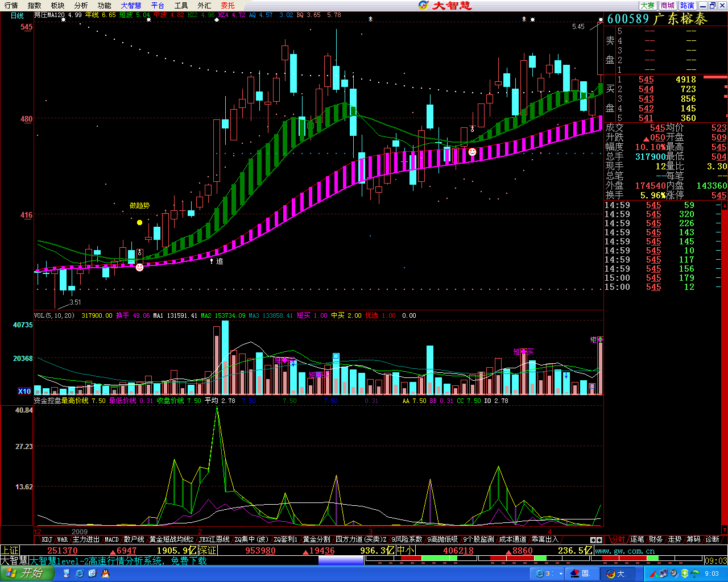
Task: Click the 追 signal marker on the chart
Action: (x=220, y=261)
